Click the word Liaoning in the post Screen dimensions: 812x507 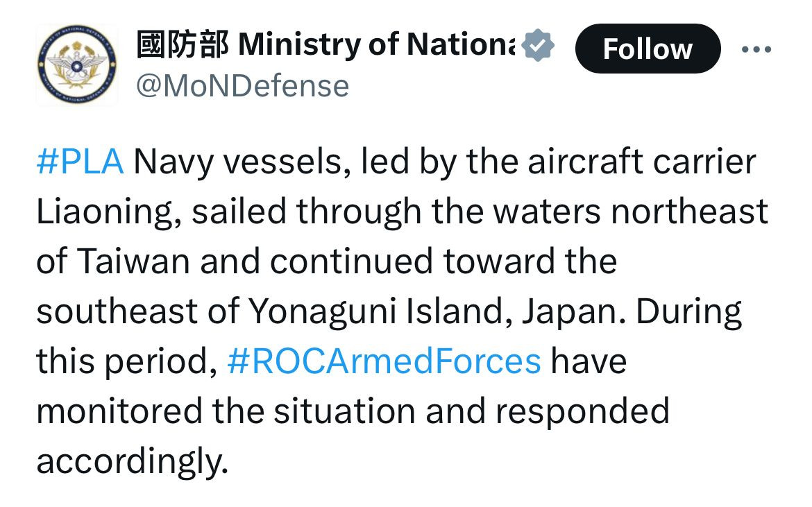click(x=110, y=212)
